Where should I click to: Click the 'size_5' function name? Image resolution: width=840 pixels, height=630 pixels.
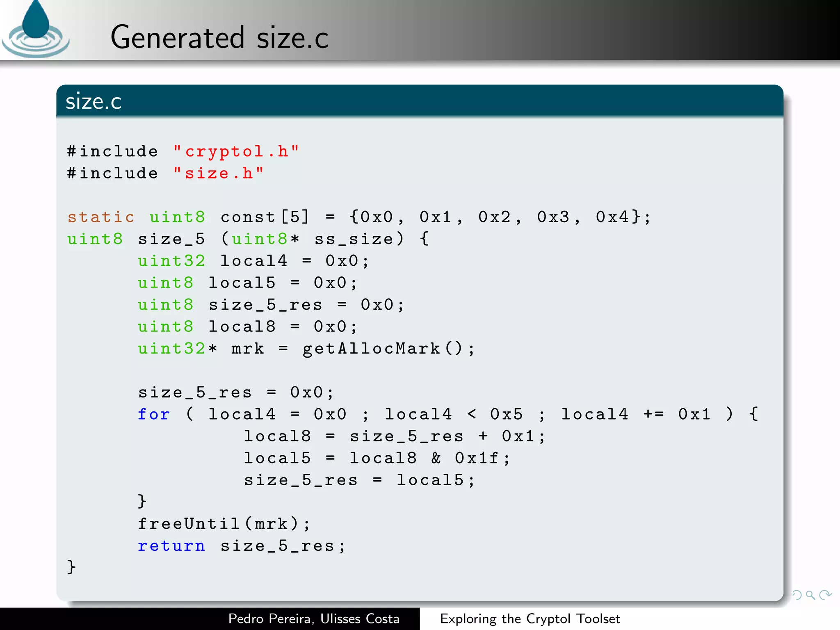pos(171,239)
